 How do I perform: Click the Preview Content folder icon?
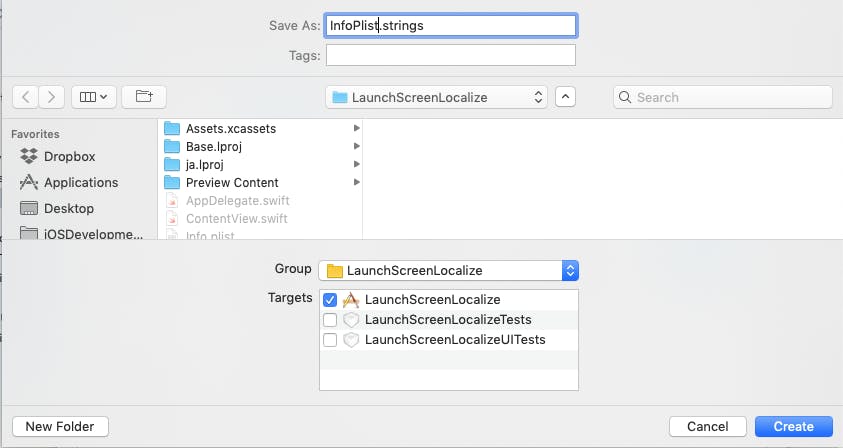pos(172,182)
